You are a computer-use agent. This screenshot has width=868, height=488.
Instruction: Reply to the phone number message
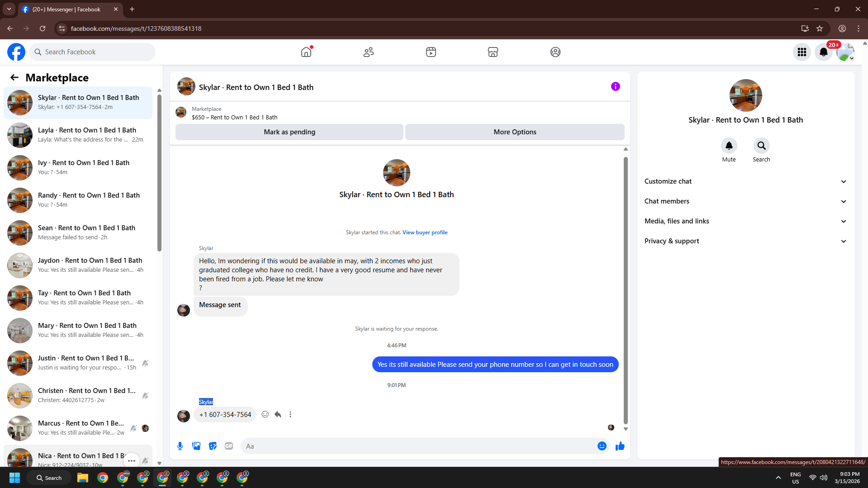(278, 414)
